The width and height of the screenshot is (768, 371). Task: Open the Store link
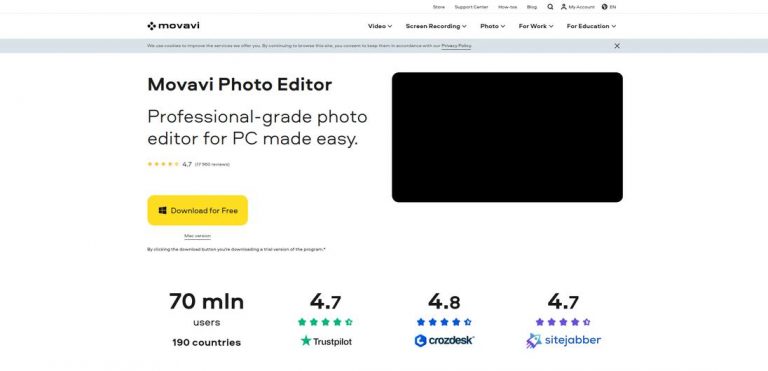[x=439, y=7]
